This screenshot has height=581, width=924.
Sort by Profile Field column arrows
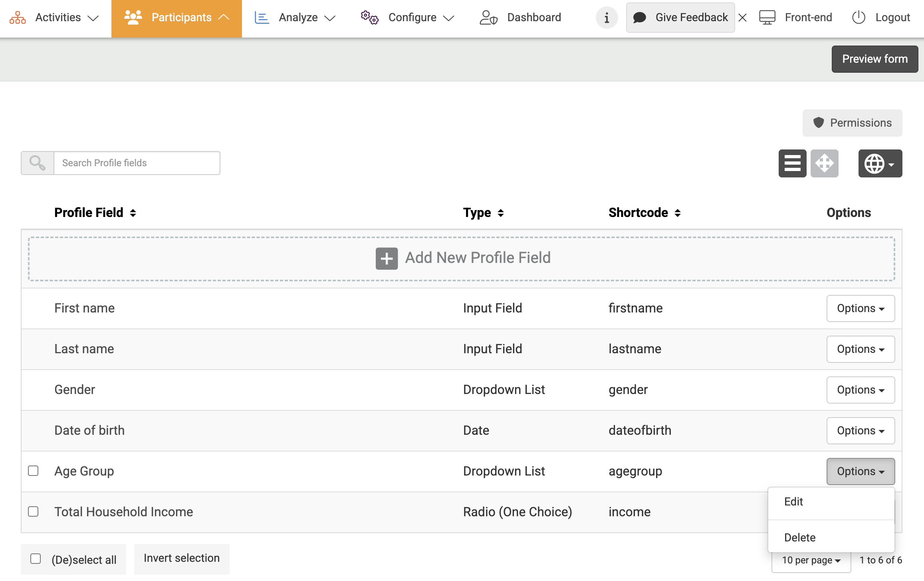[x=133, y=213]
